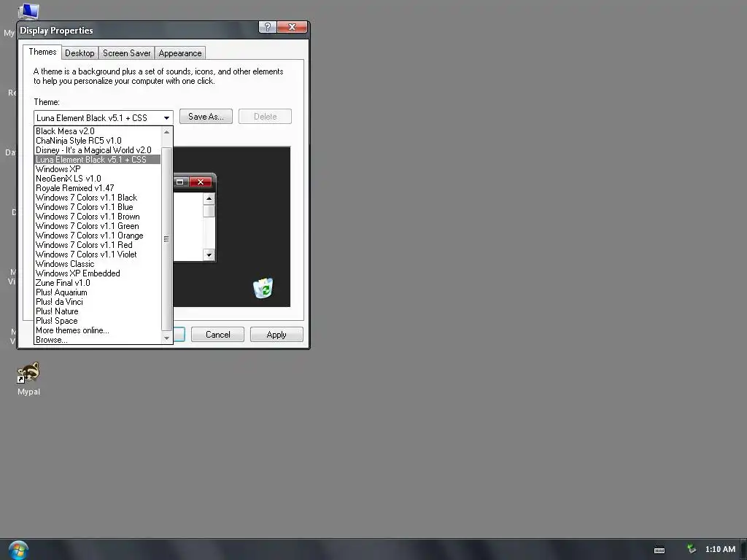Choose the Browse... entry
The width and height of the screenshot is (747, 560).
98,340
